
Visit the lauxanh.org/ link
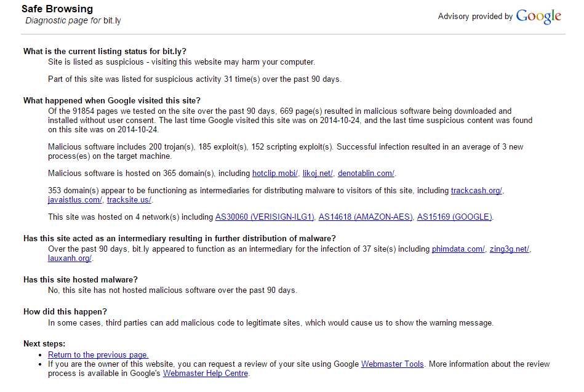pyautogui.click(x=70, y=258)
